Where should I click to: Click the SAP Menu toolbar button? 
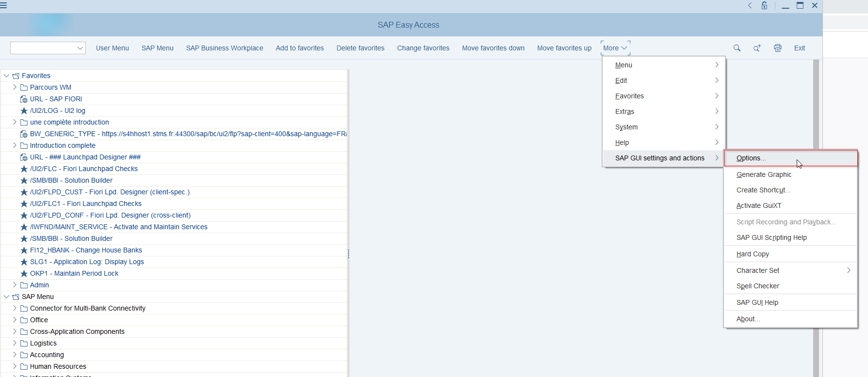point(158,48)
